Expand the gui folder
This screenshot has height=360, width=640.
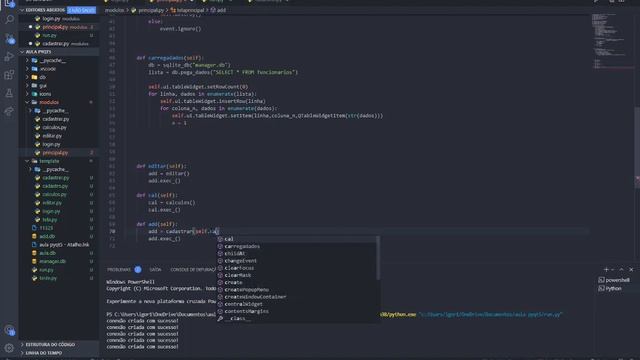coord(43,85)
